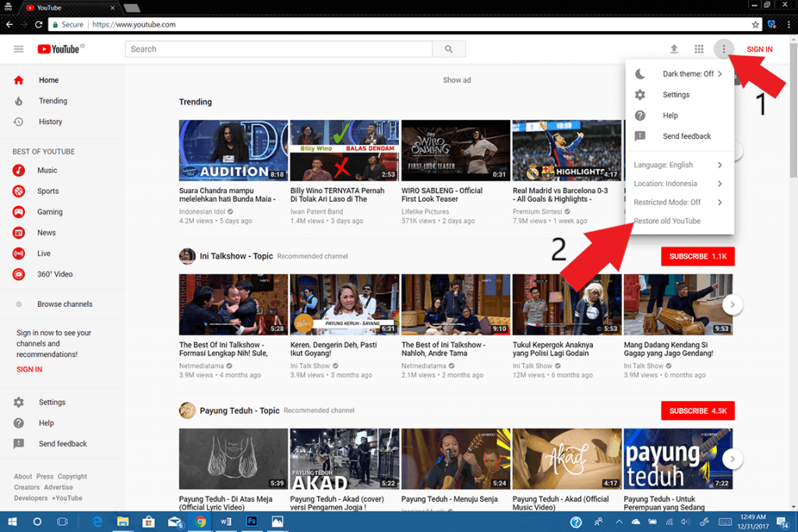Viewport: 798px width, 532px height.
Task: Click the SIGN IN link at top right
Action: 759,49
